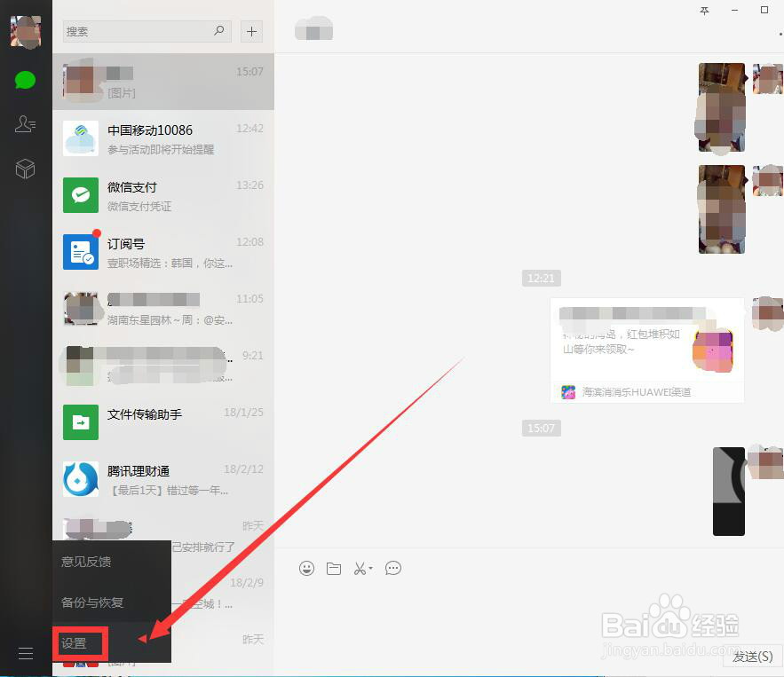
Task: Open the Collections box icon in sidebar
Action: click(x=25, y=169)
